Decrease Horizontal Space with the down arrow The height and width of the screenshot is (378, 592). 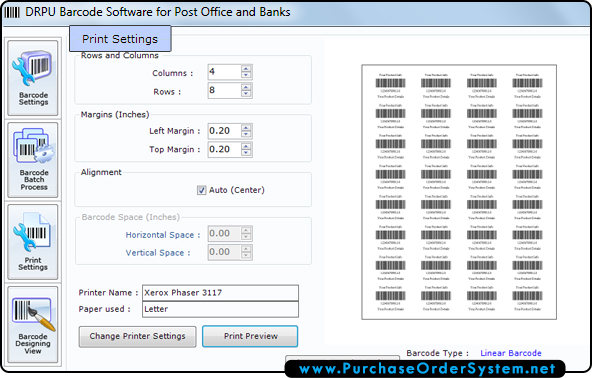coord(246,237)
